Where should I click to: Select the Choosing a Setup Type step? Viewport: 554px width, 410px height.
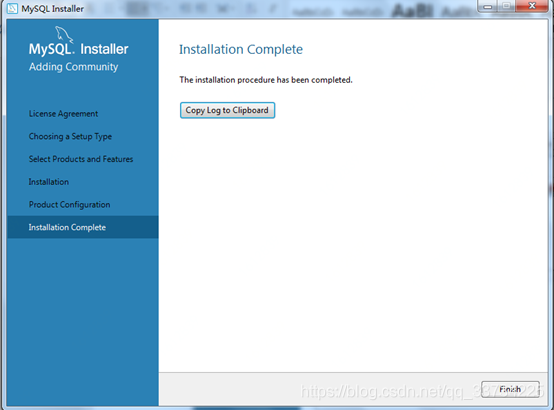click(70, 136)
